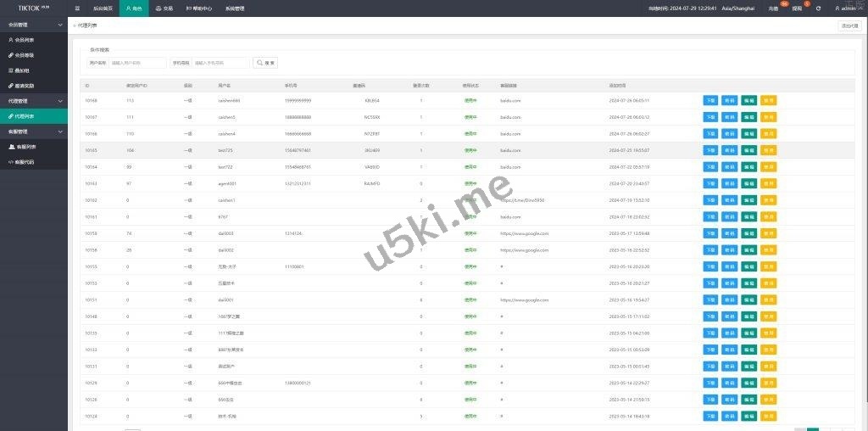Viewport: 868px width, 431px height.
Task: Open the 帮助中心 top menu
Action: (x=198, y=8)
